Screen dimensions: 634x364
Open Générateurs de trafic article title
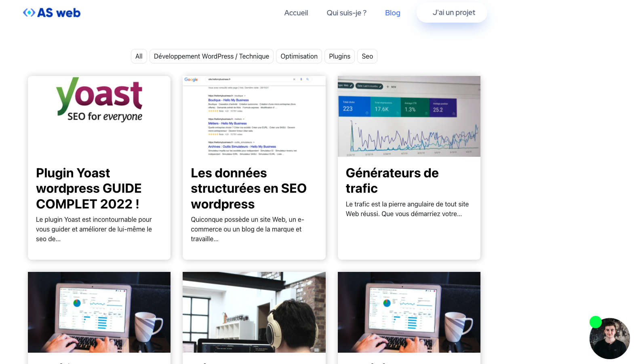point(392,181)
